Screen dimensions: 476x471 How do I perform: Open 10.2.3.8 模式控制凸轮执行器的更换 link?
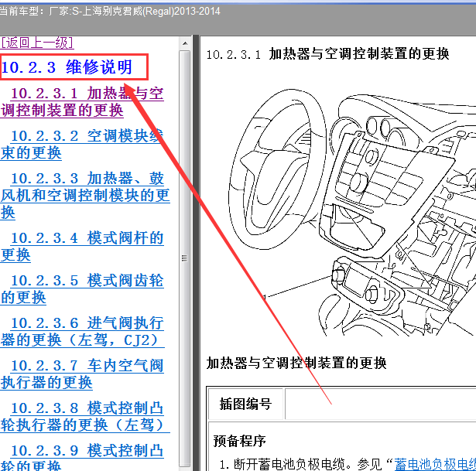point(85,416)
